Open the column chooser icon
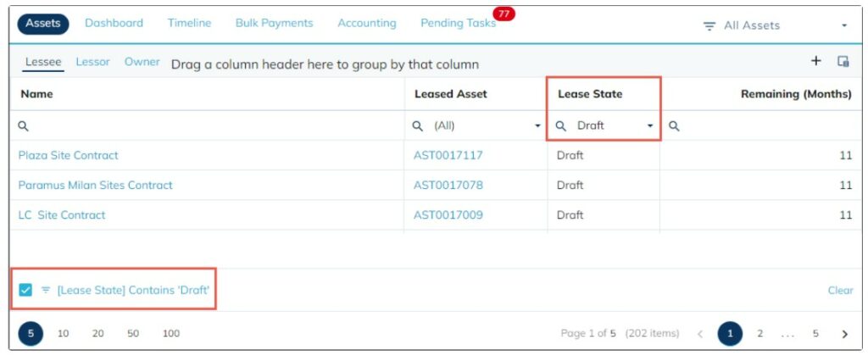 [x=843, y=61]
